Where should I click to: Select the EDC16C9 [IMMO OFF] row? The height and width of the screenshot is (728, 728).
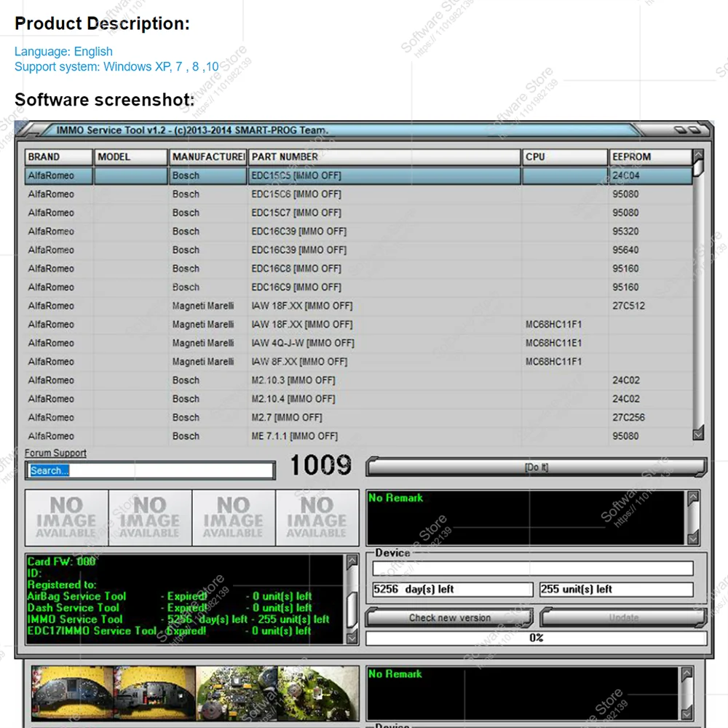(358, 287)
